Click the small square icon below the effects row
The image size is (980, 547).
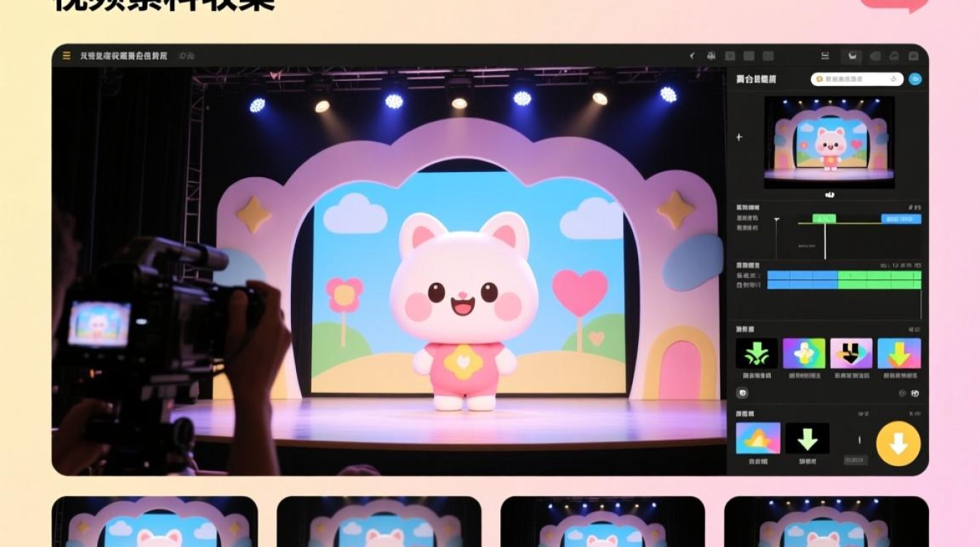point(742,393)
